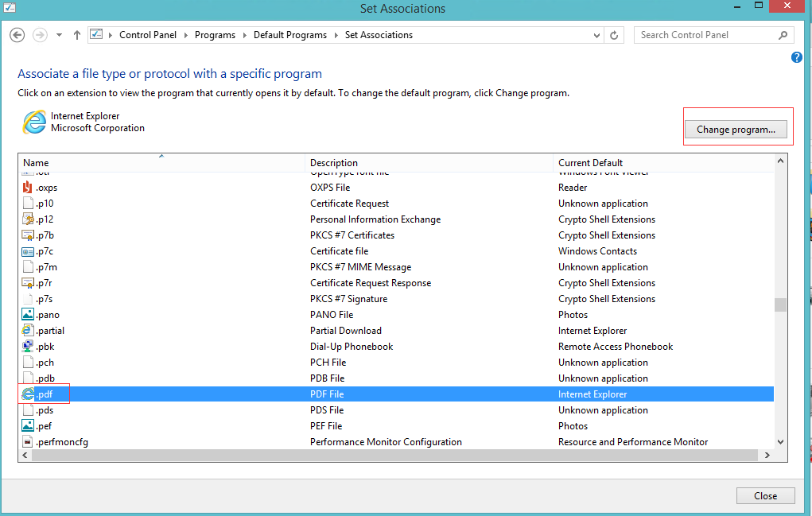
Task: Go to Default Programs in the breadcrumb
Action: pyautogui.click(x=290, y=35)
